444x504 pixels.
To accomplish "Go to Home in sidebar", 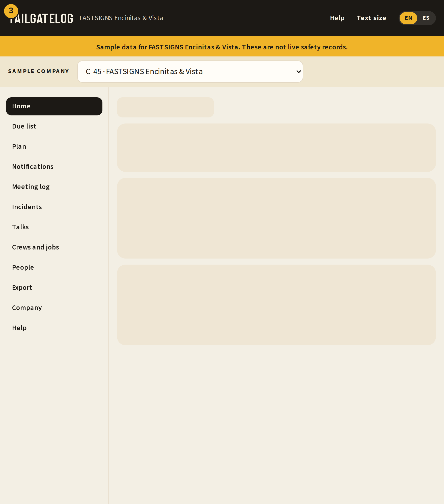I will [54, 106].
